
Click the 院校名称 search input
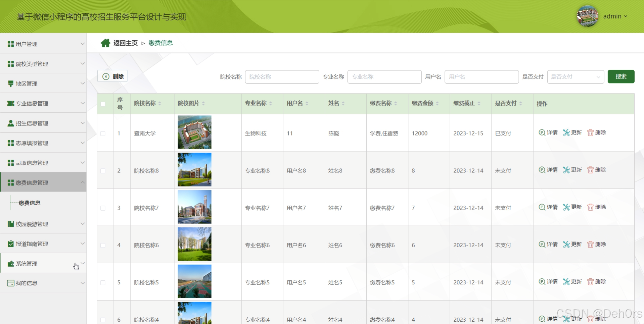click(282, 77)
